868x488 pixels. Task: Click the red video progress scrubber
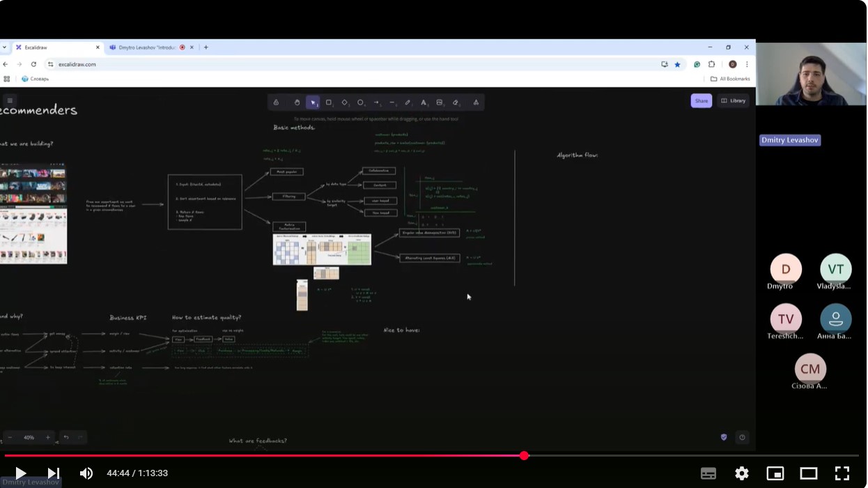[x=524, y=455]
